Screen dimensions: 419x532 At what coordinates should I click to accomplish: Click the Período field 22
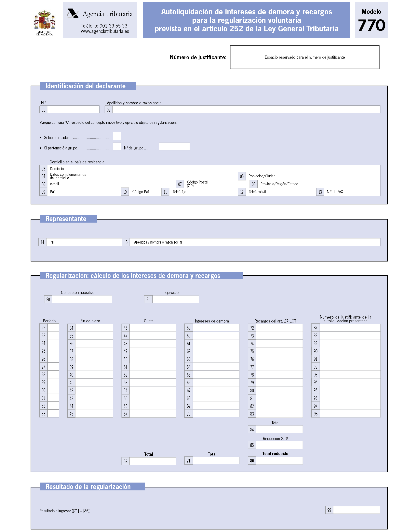click(x=53, y=328)
